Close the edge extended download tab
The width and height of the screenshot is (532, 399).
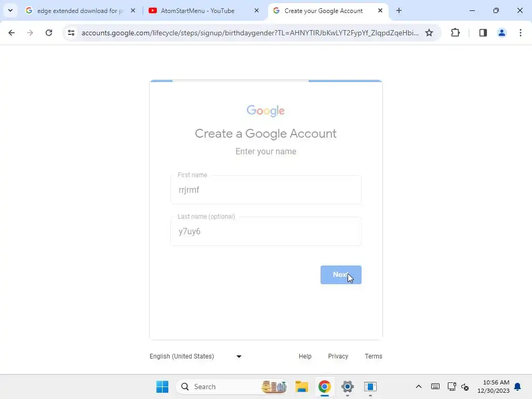point(133,11)
